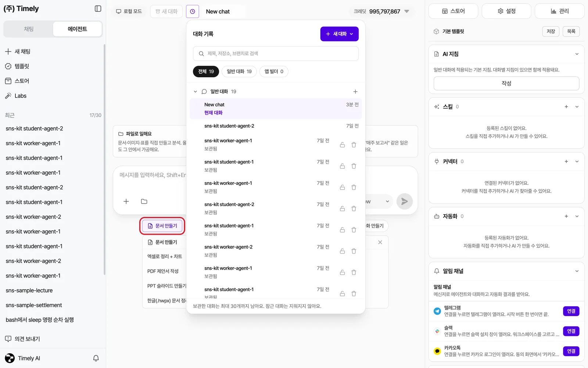
Task: Connect 카카오톡 notification channel
Action: (571, 351)
